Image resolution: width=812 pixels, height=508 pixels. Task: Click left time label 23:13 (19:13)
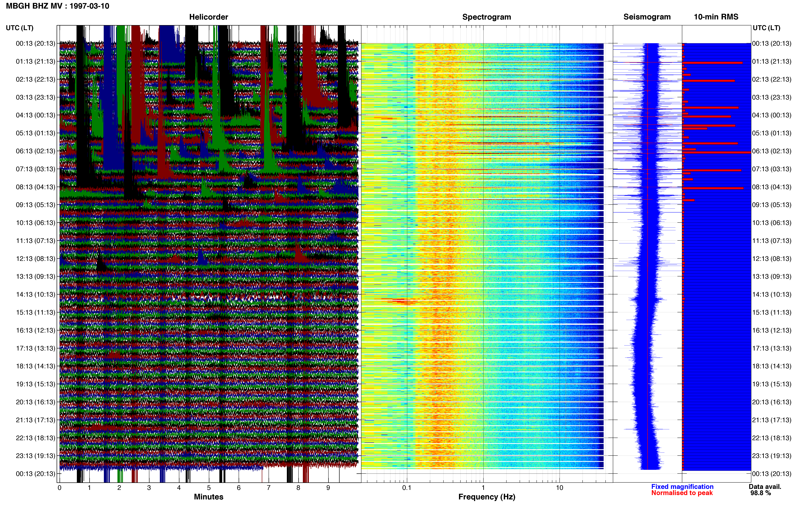pos(36,456)
